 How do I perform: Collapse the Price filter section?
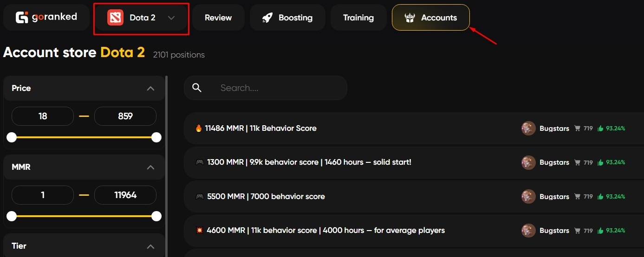coord(150,88)
